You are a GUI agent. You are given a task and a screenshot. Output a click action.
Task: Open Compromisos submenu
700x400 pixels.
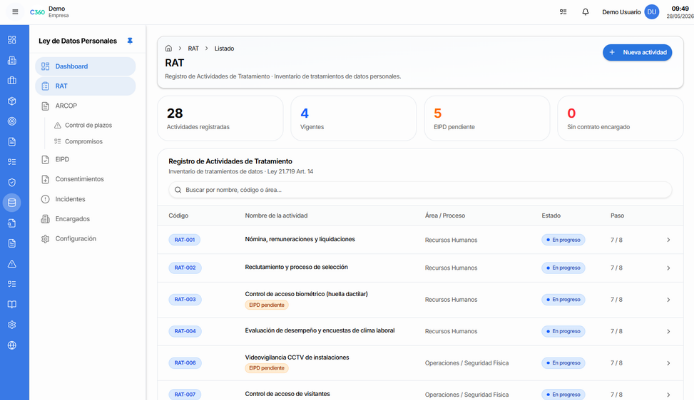(83, 142)
